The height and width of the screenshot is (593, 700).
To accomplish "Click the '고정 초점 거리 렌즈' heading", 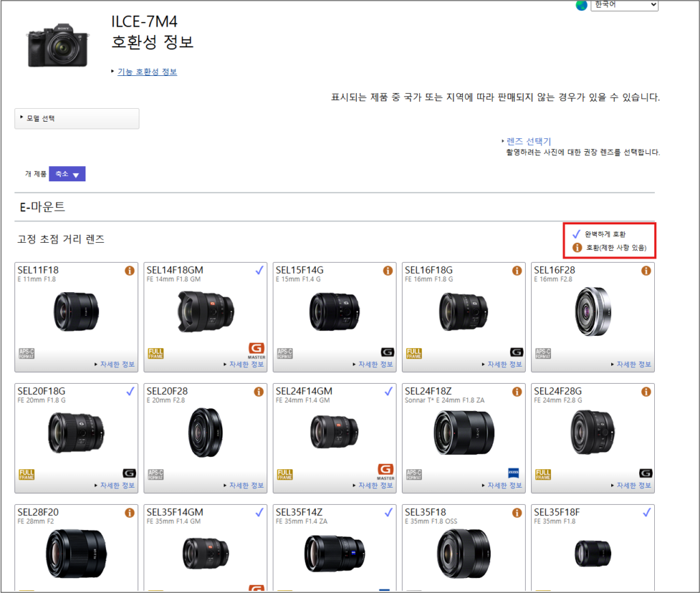I will tap(61, 239).
